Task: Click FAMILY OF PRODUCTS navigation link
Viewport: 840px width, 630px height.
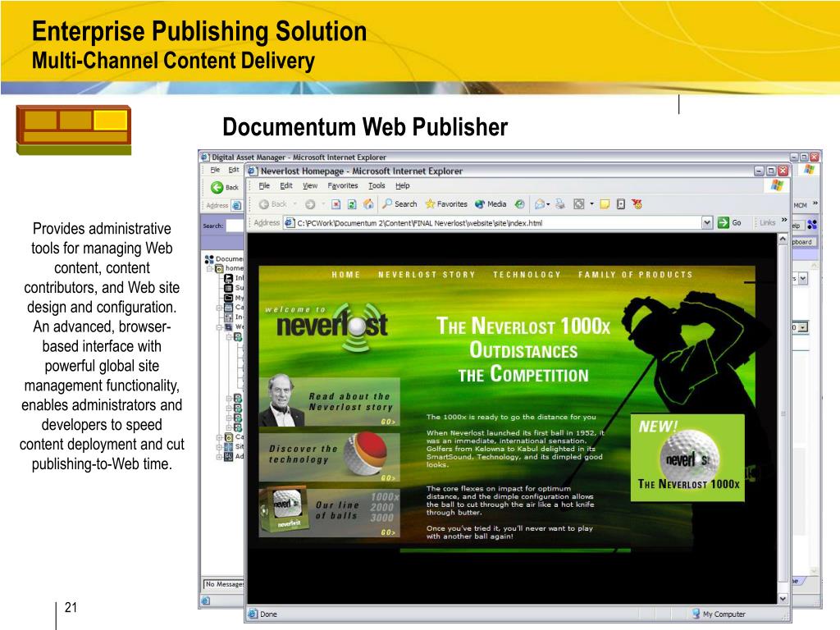Action: click(636, 274)
